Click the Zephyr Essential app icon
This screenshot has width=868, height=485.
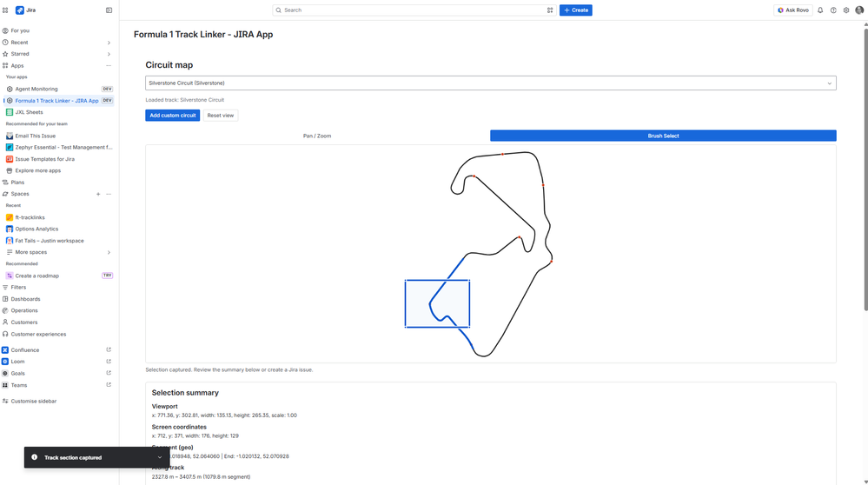(10, 147)
